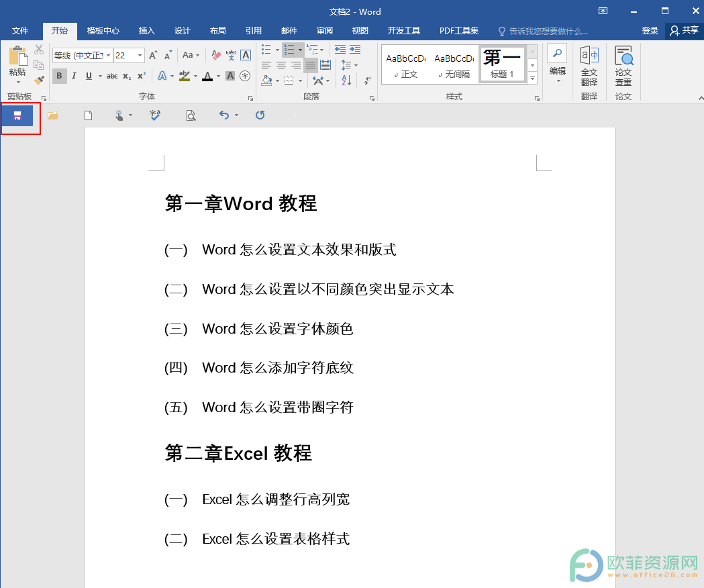Click the heading 第一章Word 教程
The image size is (704, 588).
[x=241, y=203]
